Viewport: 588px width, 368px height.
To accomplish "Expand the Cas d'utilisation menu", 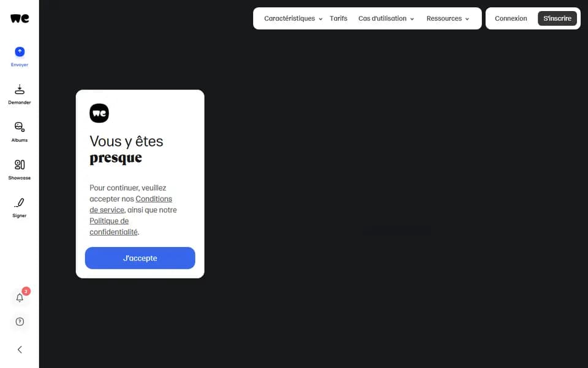I will point(386,18).
